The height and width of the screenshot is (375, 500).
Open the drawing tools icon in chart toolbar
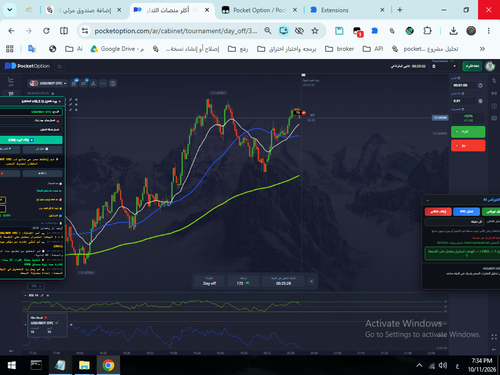(x=93, y=83)
